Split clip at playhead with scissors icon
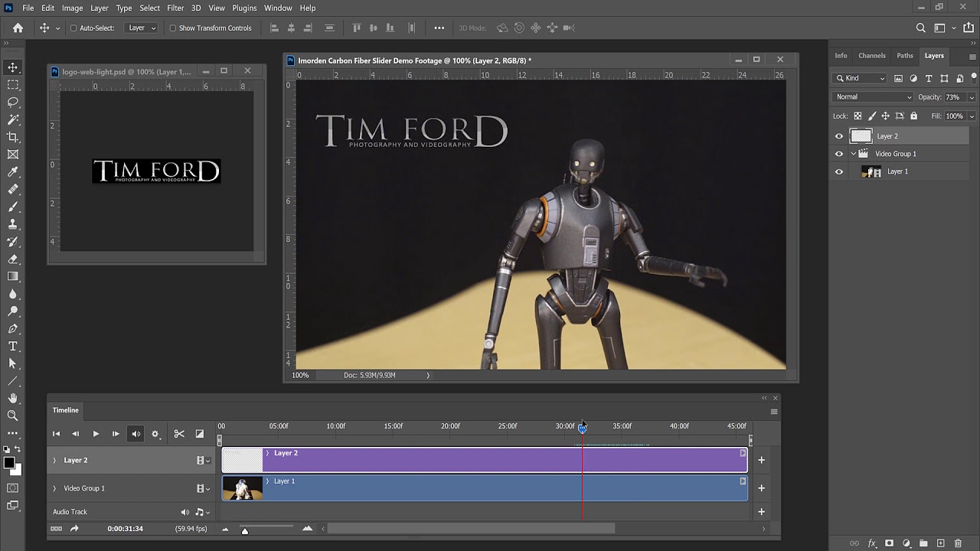Viewport: 980px width, 551px height. click(179, 434)
